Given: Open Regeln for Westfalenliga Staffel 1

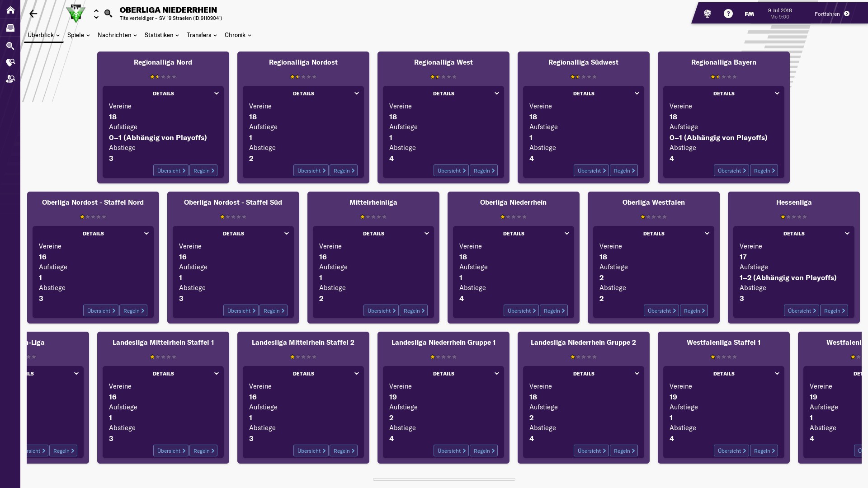Looking at the screenshot, I should (764, 451).
